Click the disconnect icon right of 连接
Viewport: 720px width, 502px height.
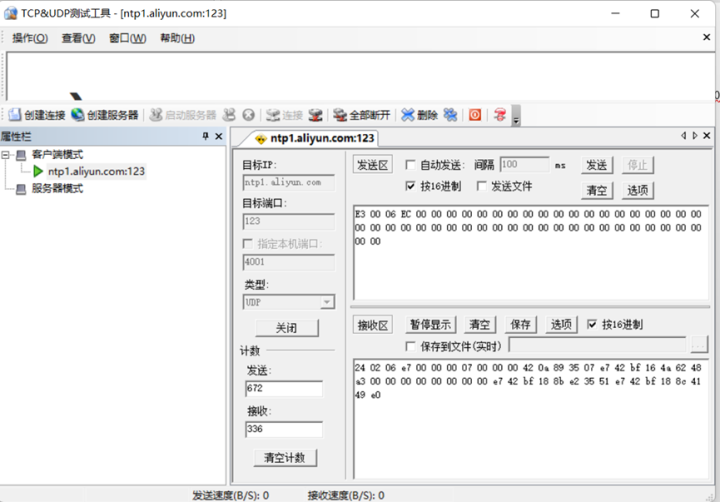pyautogui.click(x=315, y=115)
